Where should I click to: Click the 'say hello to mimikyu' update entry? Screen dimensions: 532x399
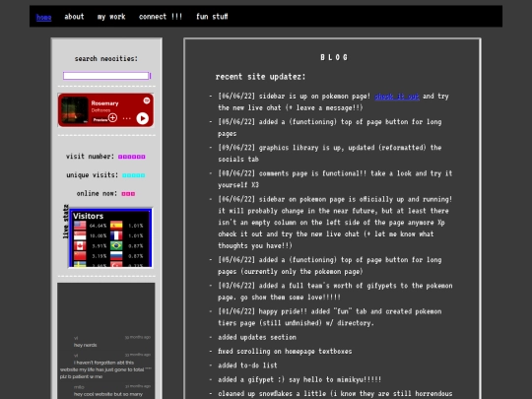(x=299, y=379)
